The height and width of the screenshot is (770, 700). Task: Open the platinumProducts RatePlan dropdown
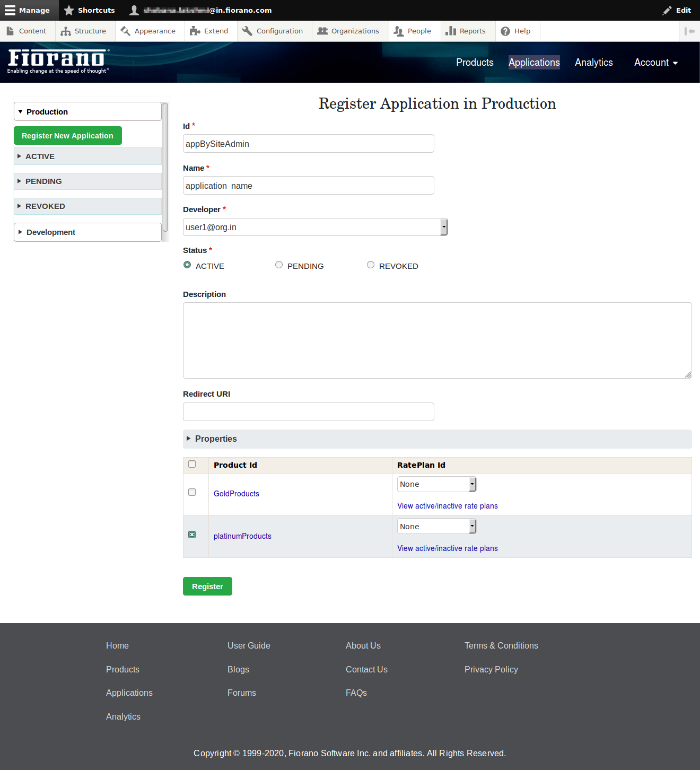(437, 526)
